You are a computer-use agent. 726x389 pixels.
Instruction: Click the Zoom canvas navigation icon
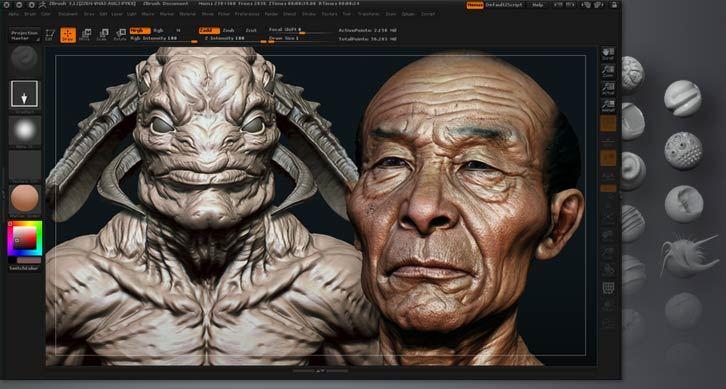click(x=608, y=71)
